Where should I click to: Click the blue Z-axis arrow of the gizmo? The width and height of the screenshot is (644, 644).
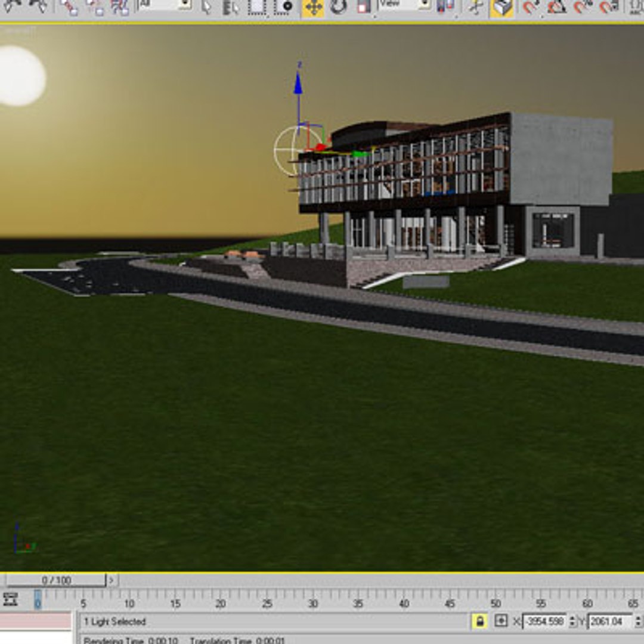(x=298, y=83)
